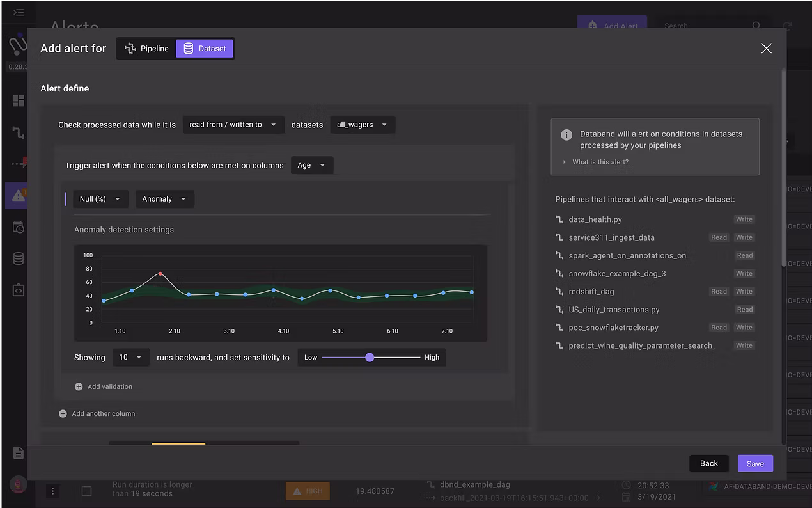The image size is (812, 508).
Task: Click the dialog vertical scrollbar
Action: pyautogui.click(x=784, y=168)
